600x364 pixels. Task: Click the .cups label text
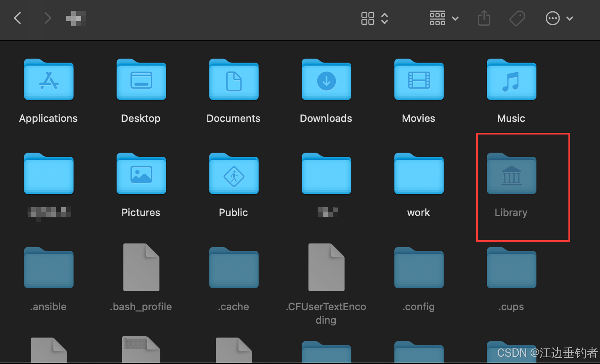[x=511, y=307]
